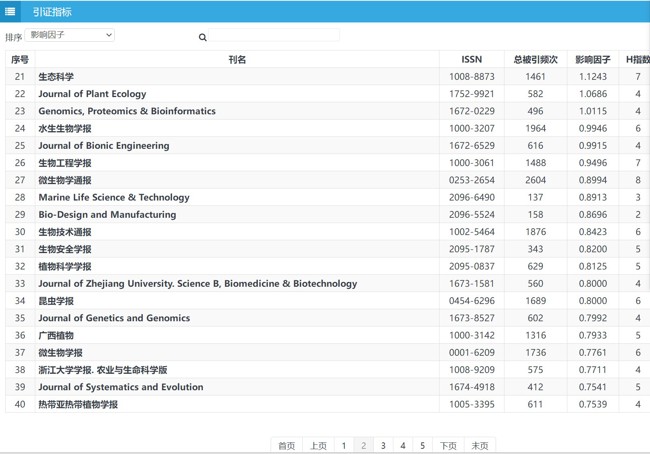Open Bio-Design and Manufacturing journal row
The image size is (650, 454).
(107, 215)
